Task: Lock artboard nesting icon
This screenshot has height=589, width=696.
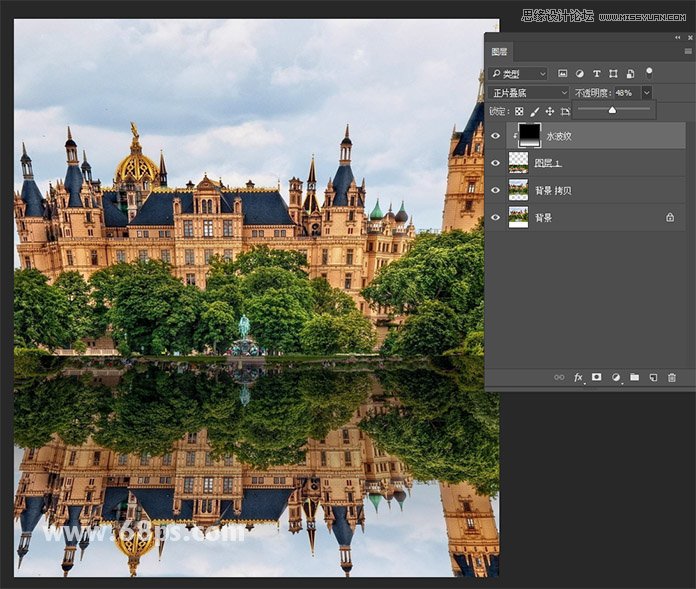Action: 565,111
